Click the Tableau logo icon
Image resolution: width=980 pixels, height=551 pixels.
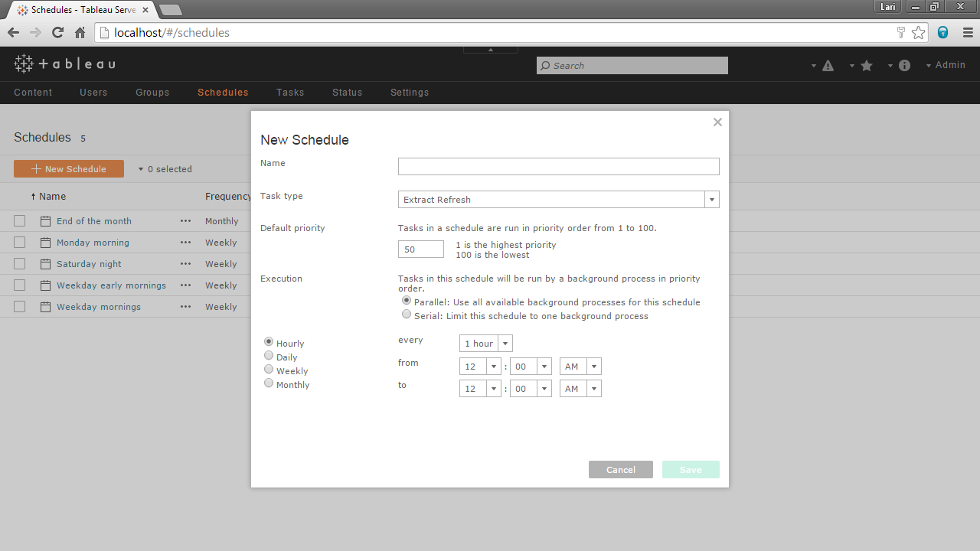pos(24,64)
